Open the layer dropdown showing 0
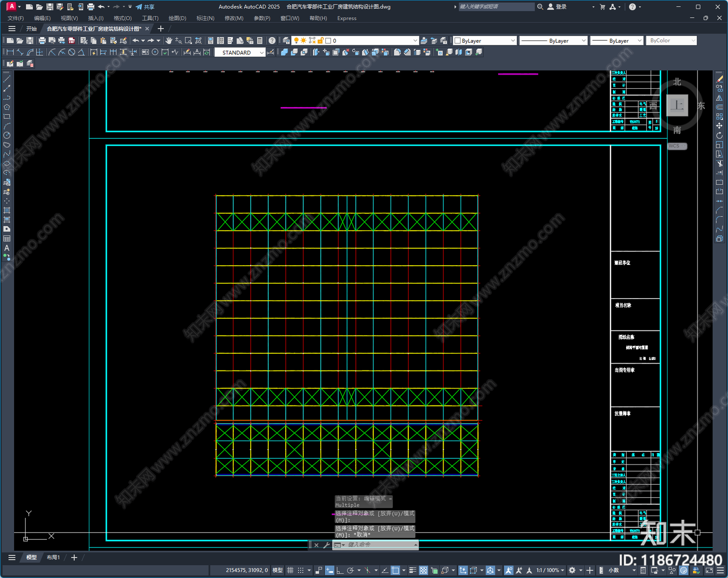 tap(355, 41)
